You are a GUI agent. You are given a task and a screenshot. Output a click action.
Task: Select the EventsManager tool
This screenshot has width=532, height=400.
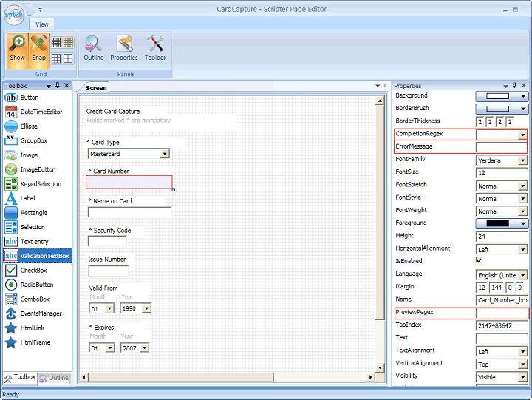pos(38,313)
